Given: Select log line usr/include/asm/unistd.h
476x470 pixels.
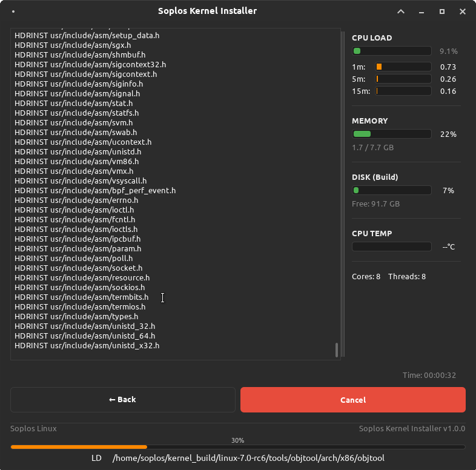Looking at the screenshot, I should (78, 152).
